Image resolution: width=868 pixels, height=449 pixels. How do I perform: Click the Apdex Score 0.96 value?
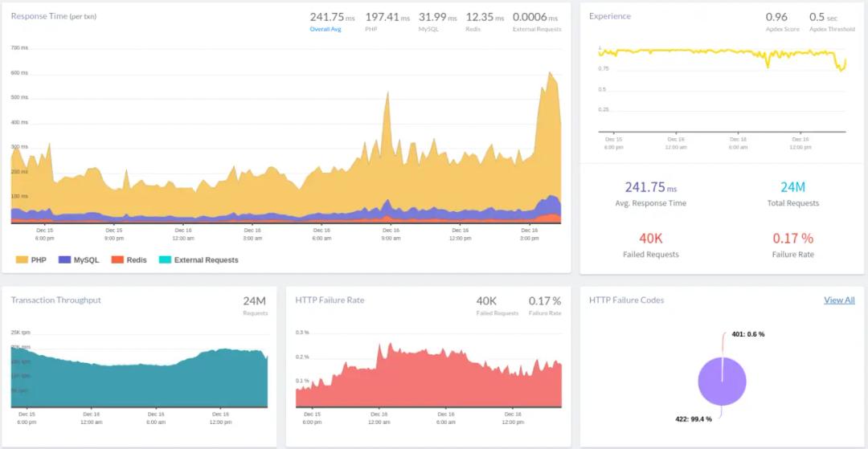(x=776, y=17)
